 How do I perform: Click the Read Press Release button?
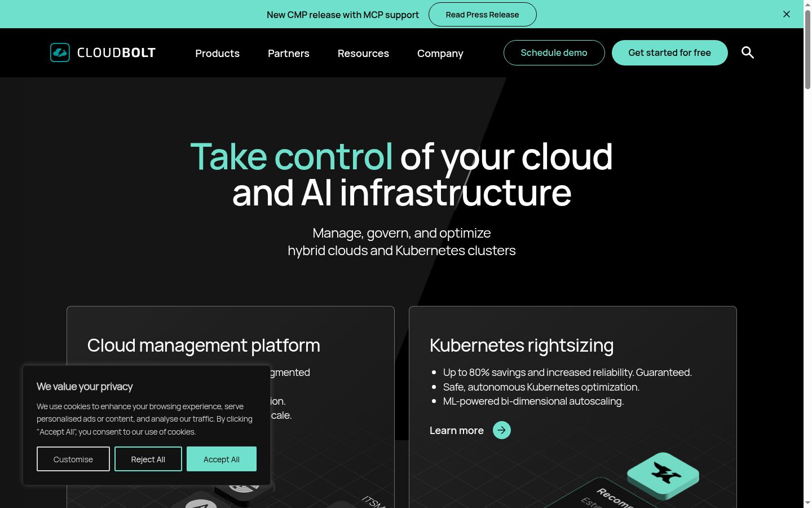pyautogui.click(x=483, y=15)
